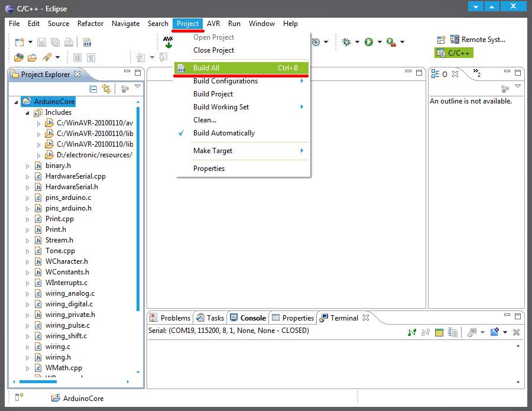Viewport: 532px width, 411px height.
Task: Click the Terminal scroll down arrow
Action: [518, 382]
